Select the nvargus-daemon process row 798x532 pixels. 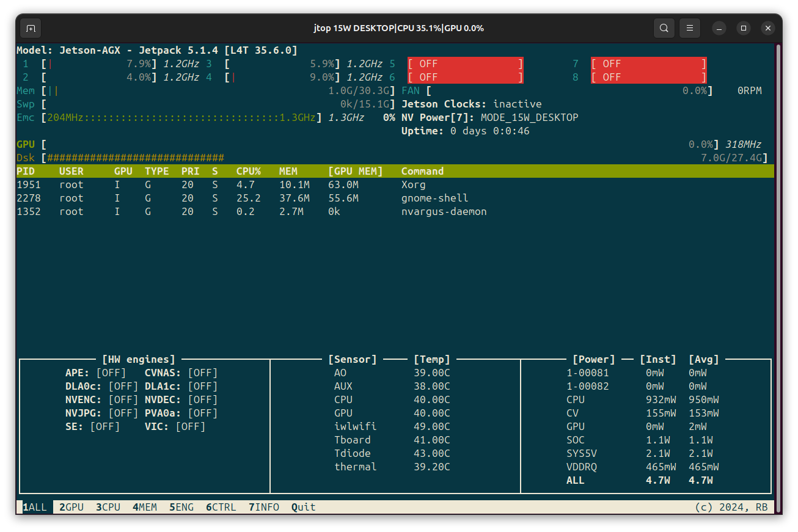tap(395, 211)
